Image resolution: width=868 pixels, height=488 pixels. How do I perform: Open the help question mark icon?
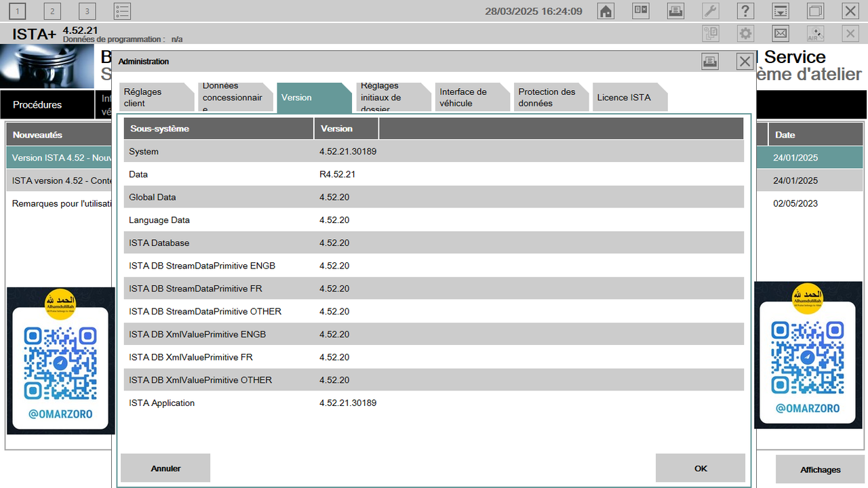[745, 11]
